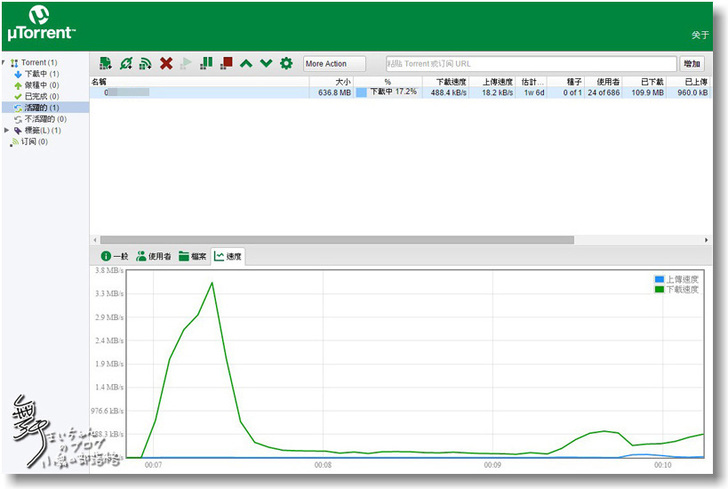Move torrent up in queue

click(x=247, y=63)
